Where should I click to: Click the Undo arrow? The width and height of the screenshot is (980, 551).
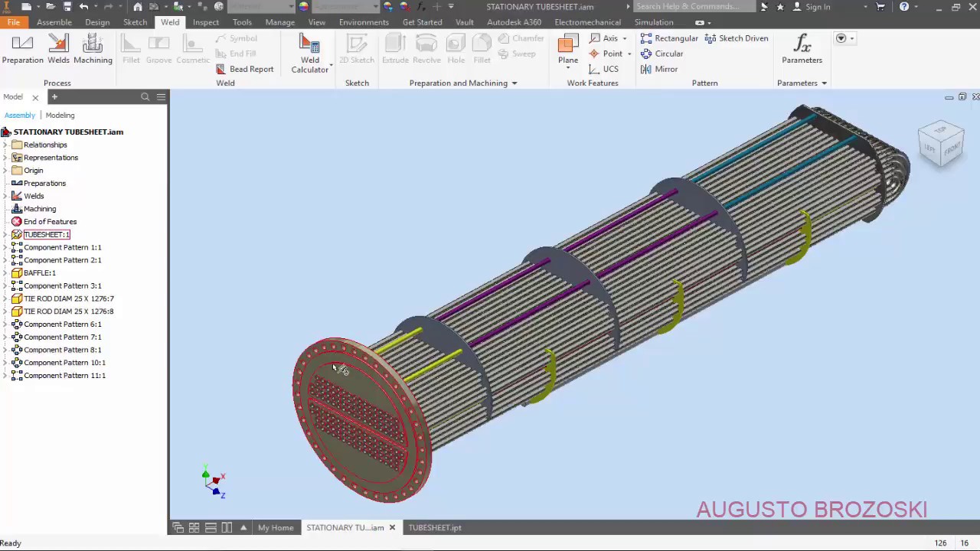click(84, 6)
